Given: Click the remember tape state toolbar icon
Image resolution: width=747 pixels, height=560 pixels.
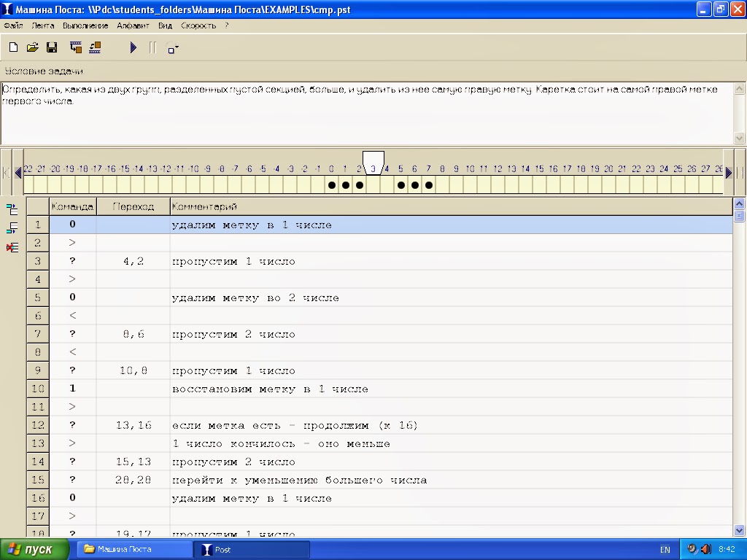Looking at the screenshot, I should coord(76,47).
